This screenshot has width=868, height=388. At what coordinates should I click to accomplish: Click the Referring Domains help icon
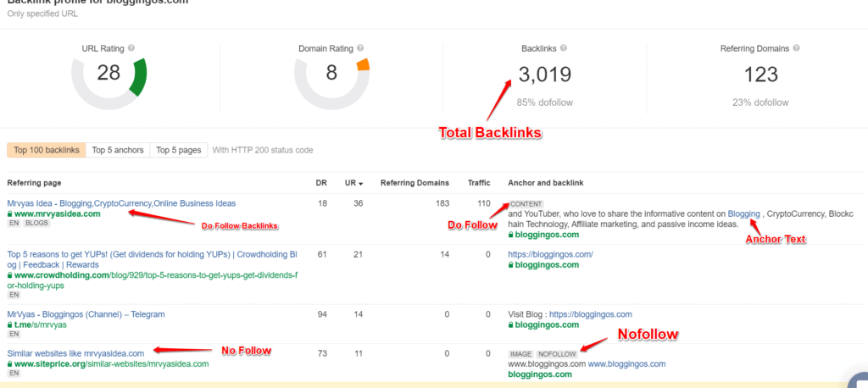pyautogui.click(x=796, y=48)
